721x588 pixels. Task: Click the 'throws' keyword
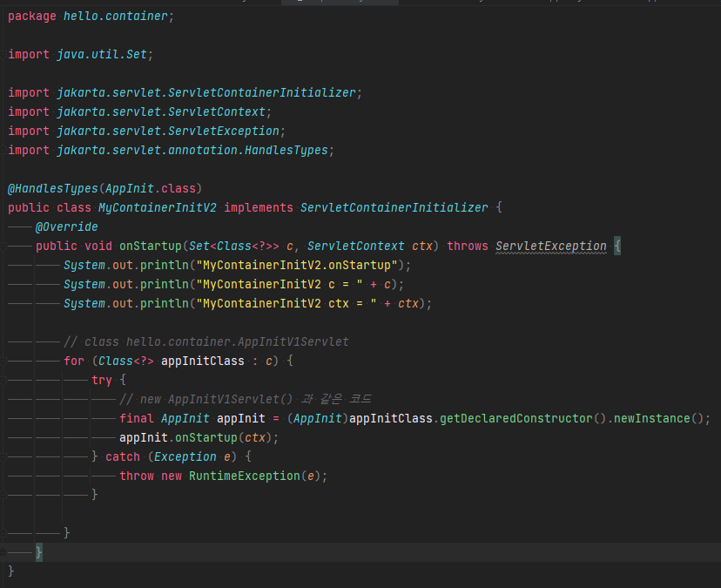point(468,247)
